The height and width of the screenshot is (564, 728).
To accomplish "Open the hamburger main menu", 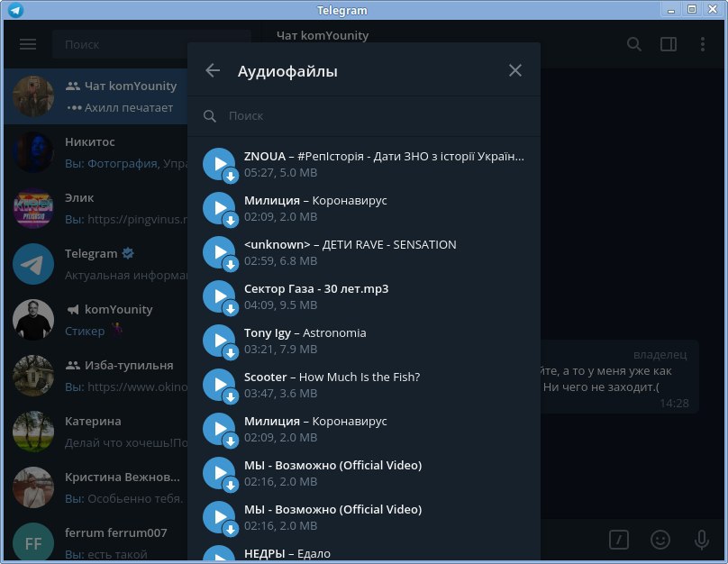I will click(28, 44).
